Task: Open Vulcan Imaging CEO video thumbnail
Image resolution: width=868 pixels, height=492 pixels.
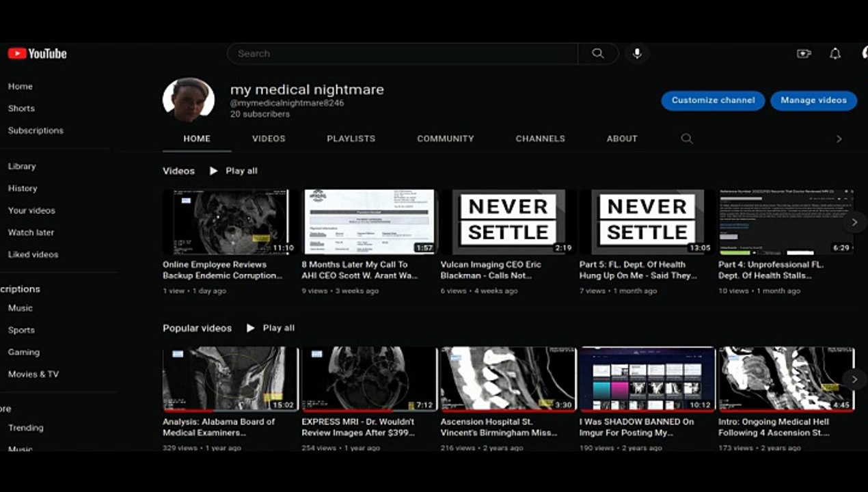Action: pyautogui.click(x=508, y=222)
